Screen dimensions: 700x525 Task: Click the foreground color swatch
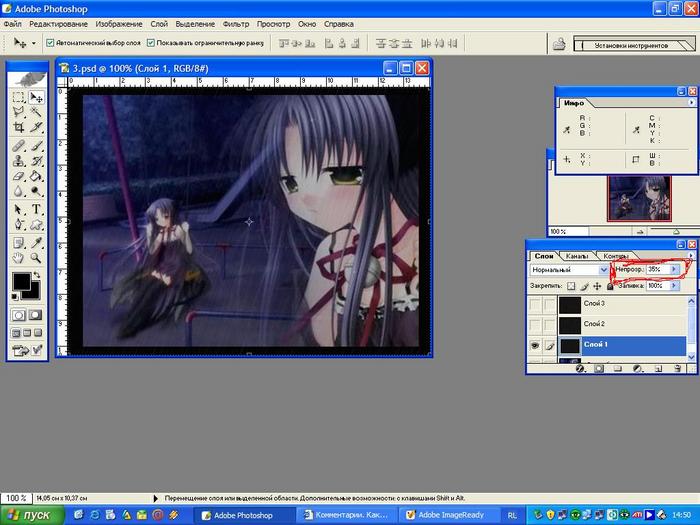pyautogui.click(x=21, y=281)
